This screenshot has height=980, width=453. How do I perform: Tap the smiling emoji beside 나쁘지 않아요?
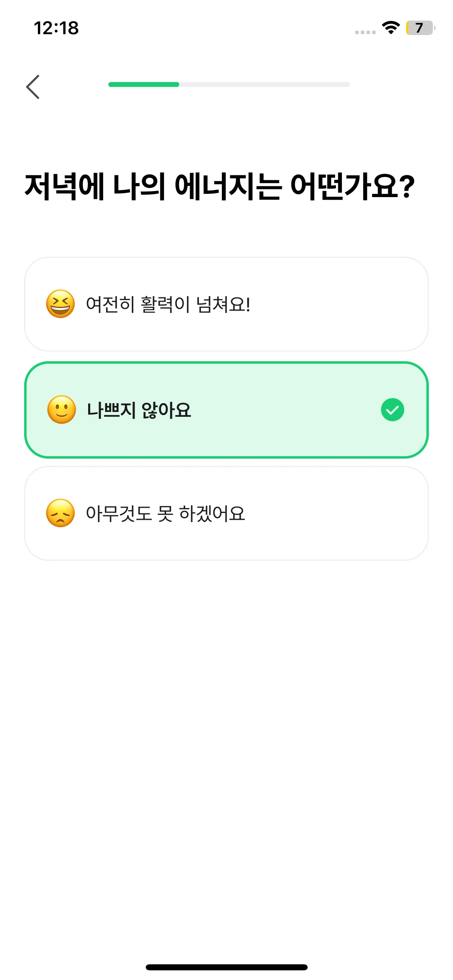[x=62, y=410]
